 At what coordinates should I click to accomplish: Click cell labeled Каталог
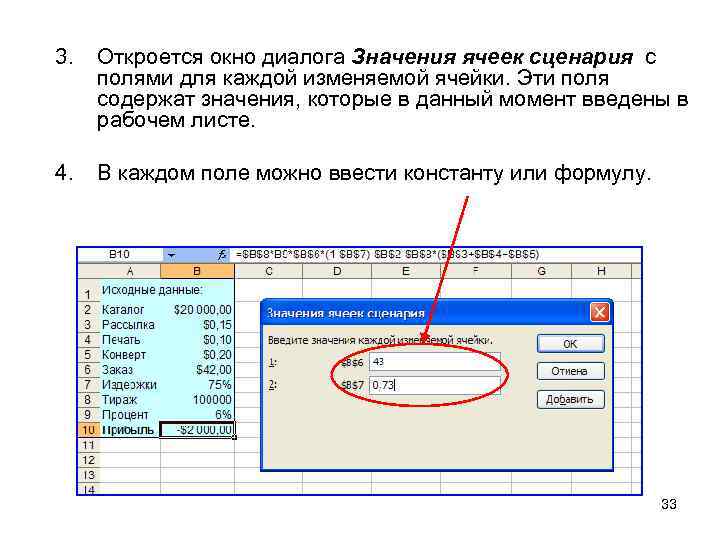[130, 309]
